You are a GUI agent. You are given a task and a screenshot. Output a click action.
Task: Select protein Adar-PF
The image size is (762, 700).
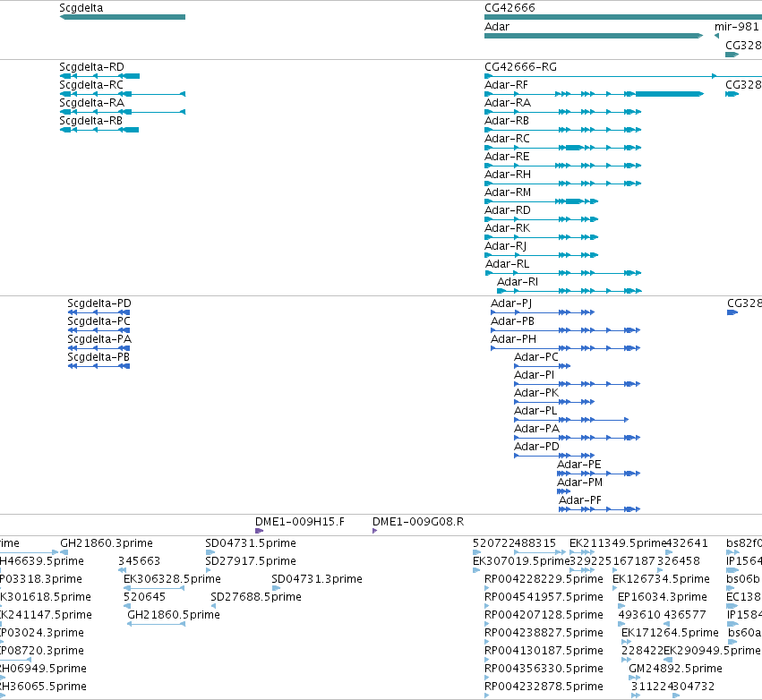point(600,509)
